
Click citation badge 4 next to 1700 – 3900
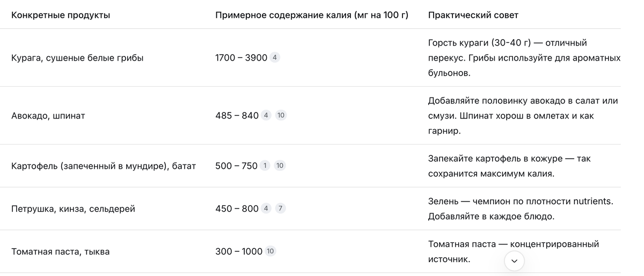pos(275,58)
